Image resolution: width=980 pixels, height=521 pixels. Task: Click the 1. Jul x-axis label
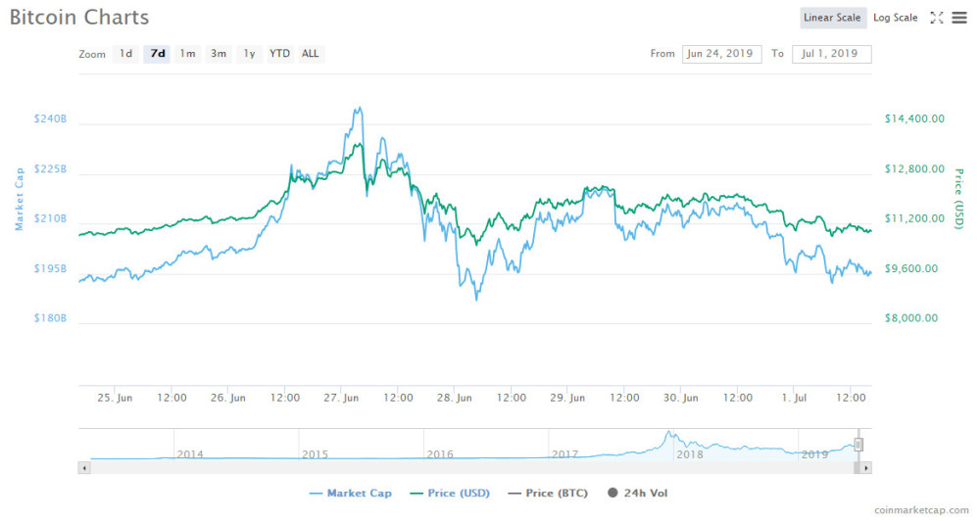(795, 398)
